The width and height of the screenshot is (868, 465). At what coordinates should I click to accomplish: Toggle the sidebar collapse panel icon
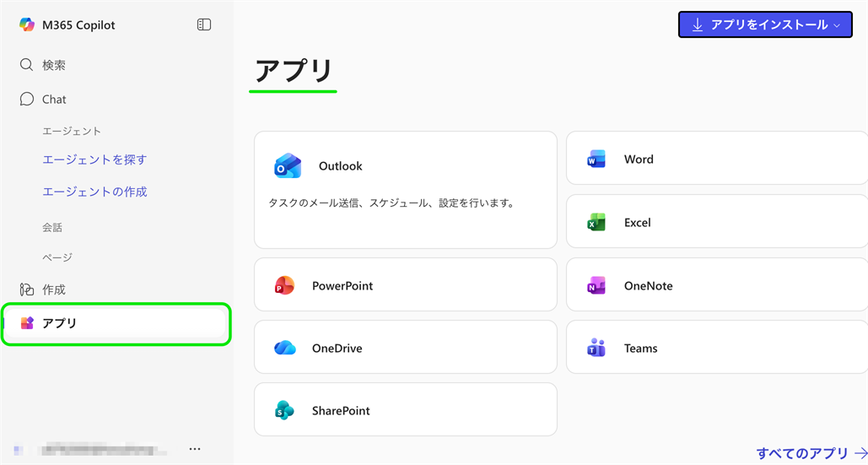(x=204, y=25)
